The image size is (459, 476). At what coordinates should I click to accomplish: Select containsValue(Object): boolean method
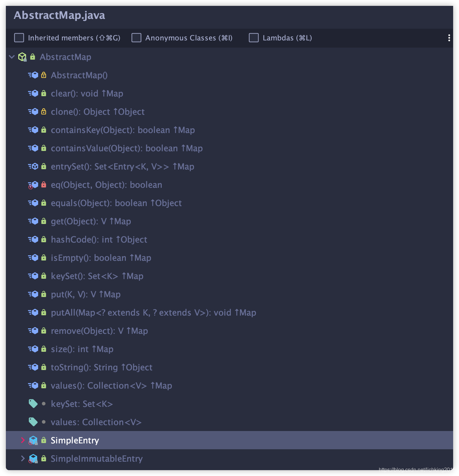pyautogui.click(x=127, y=148)
